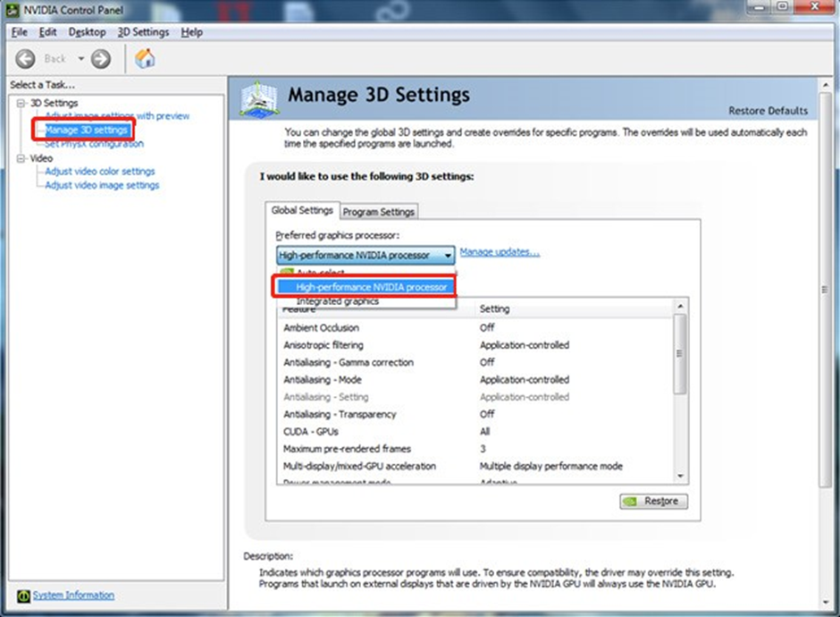Click the Back arrow button
Screen dimensions: 840x617
click(25, 59)
